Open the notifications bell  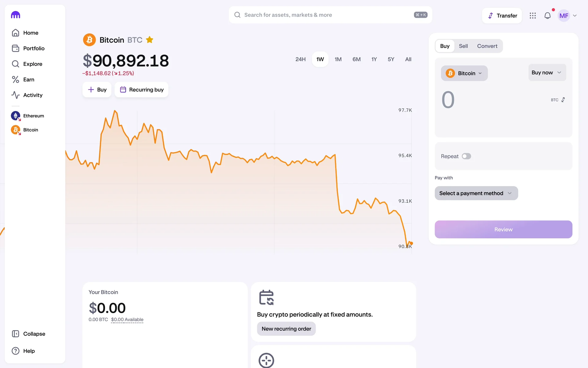pos(547,16)
